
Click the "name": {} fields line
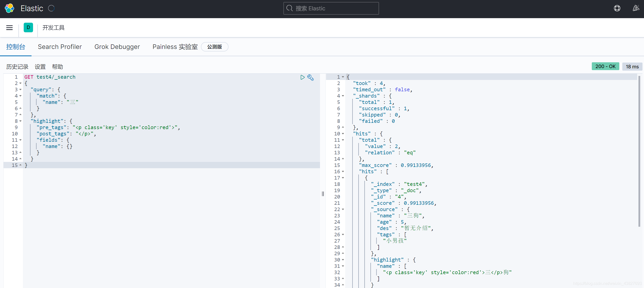[x=57, y=146]
